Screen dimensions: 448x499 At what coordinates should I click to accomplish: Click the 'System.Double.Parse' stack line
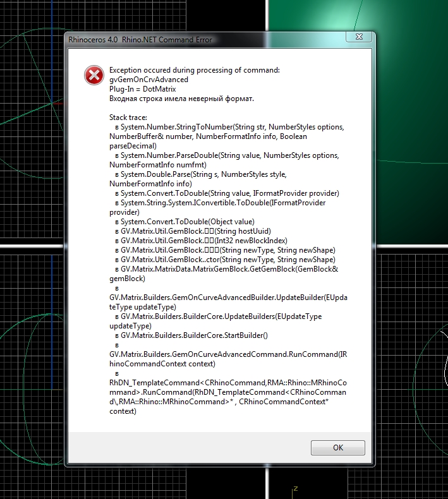[x=198, y=179]
